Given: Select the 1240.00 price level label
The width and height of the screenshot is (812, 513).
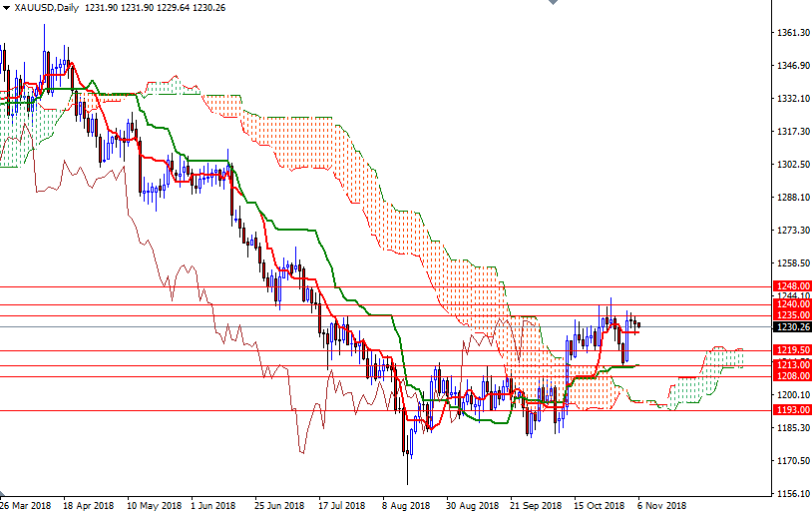Looking at the screenshot, I should tap(791, 304).
